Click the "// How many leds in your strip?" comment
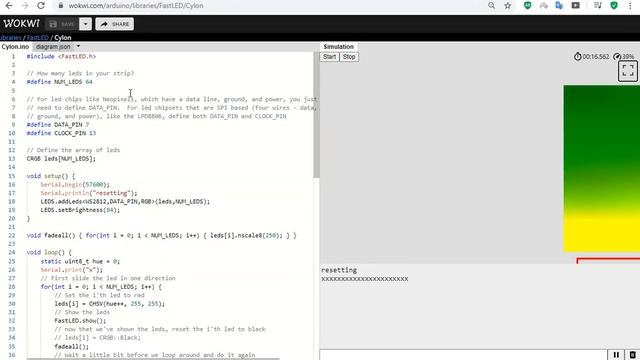 (x=80, y=73)
